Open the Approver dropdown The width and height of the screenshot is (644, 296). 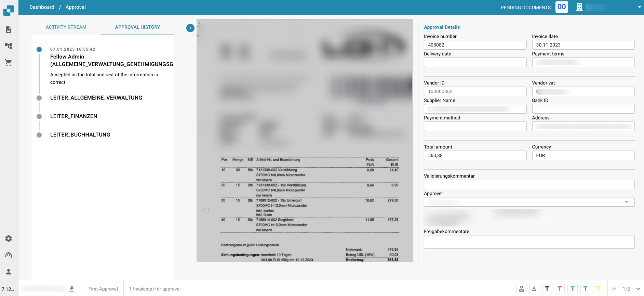(529, 202)
